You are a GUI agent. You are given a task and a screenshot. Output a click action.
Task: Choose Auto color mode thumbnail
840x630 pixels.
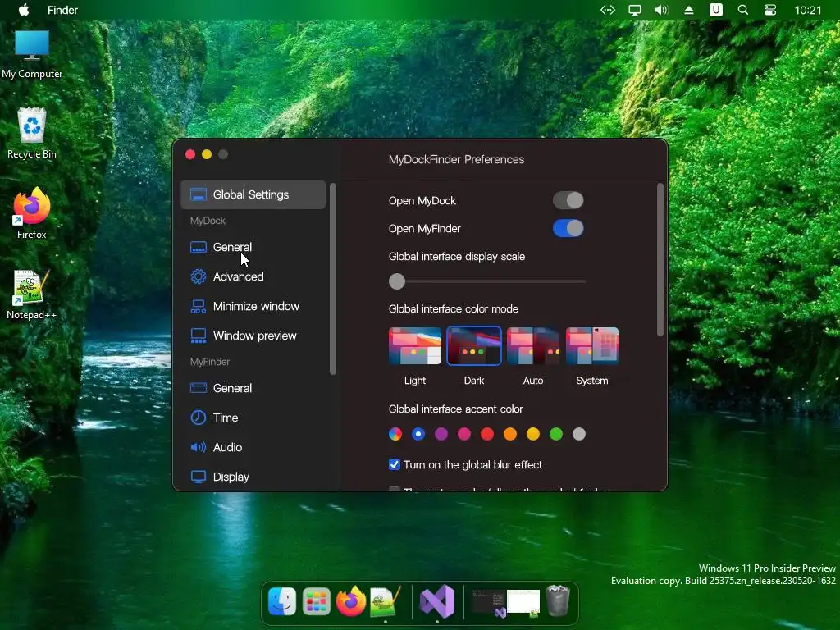533,346
